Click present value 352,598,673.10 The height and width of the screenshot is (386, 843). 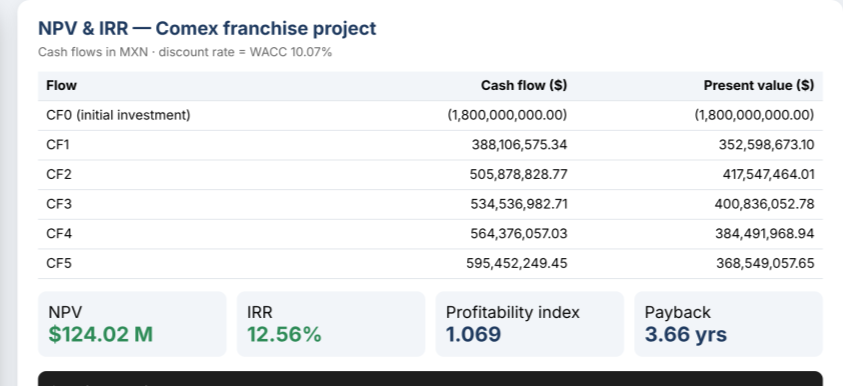(x=766, y=145)
